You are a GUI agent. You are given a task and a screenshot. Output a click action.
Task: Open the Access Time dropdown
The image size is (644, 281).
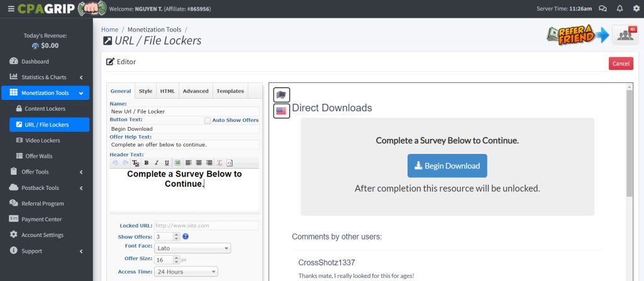[x=186, y=272]
